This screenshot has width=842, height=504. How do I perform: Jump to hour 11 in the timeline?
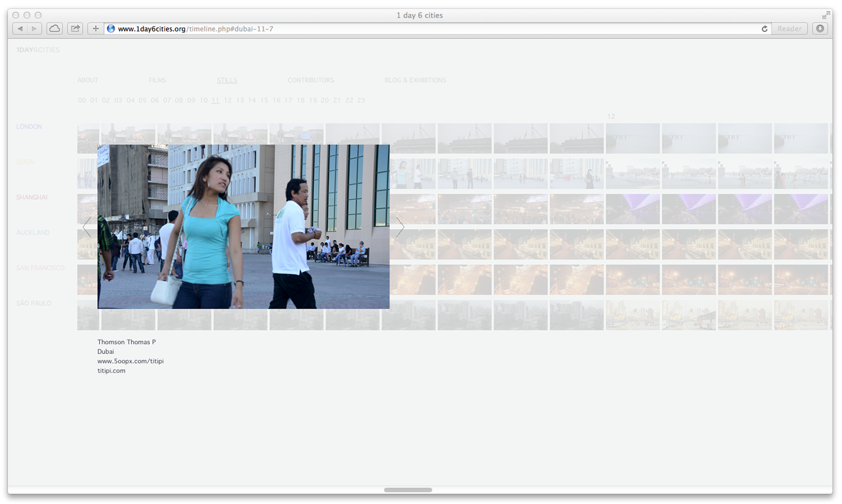(216, 100)
